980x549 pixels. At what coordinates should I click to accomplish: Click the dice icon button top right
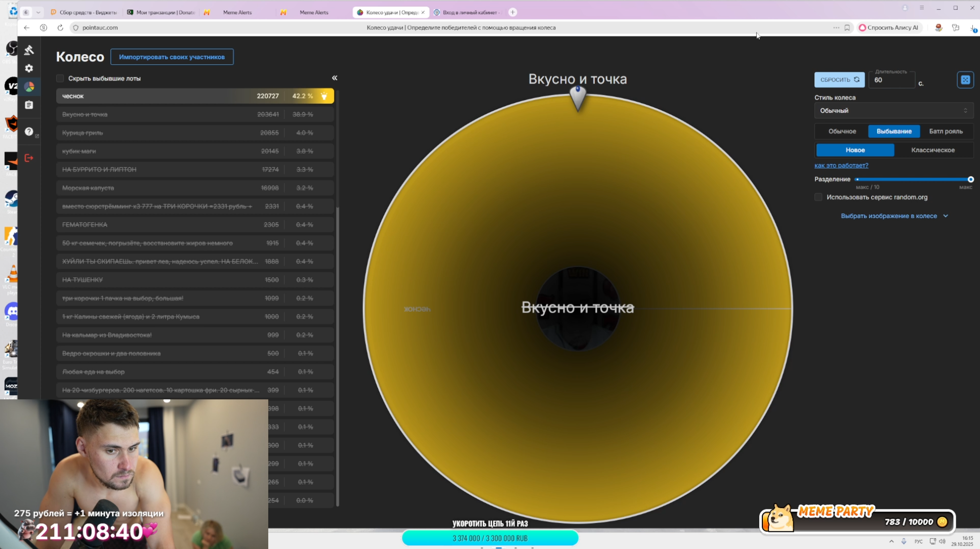(965, 80)
